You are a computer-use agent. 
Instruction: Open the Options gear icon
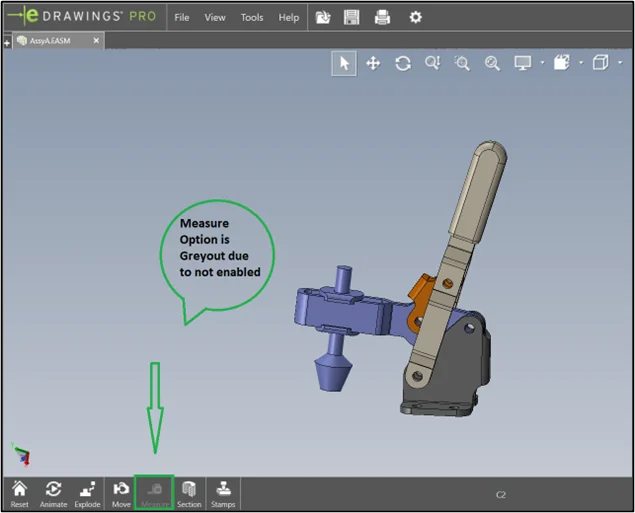pyautogui.click(x=416, y=17)
